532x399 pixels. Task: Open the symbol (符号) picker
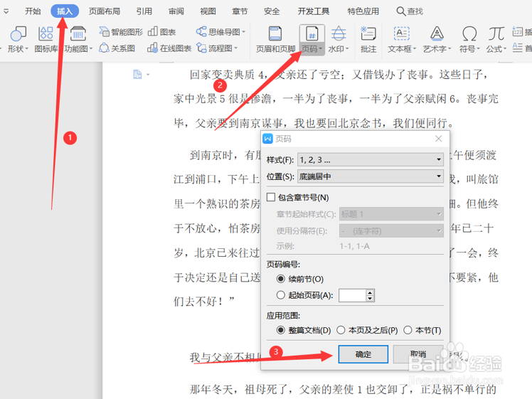[469, 39]
